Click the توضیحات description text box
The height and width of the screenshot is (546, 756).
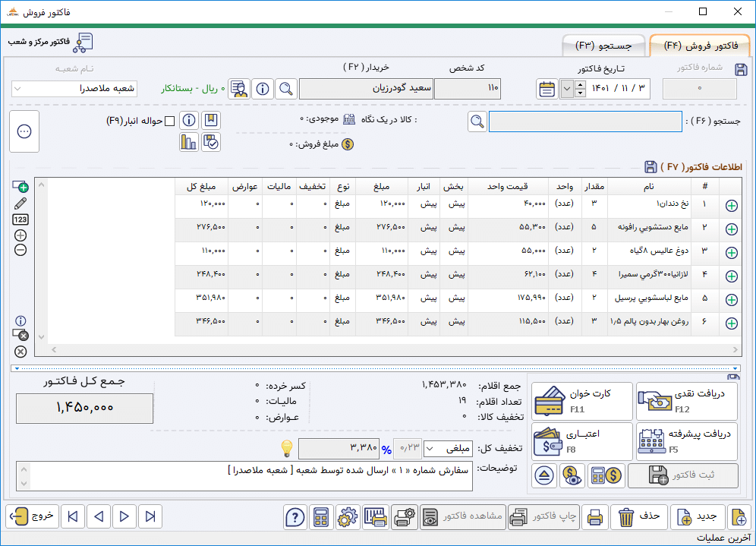point(244,477)
